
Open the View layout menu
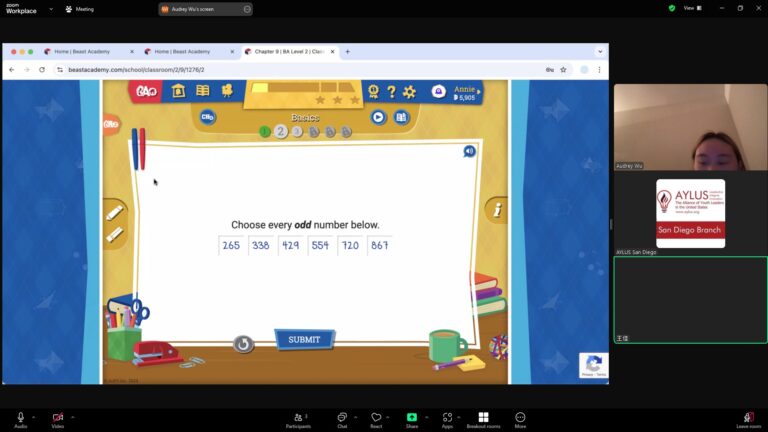693,8
